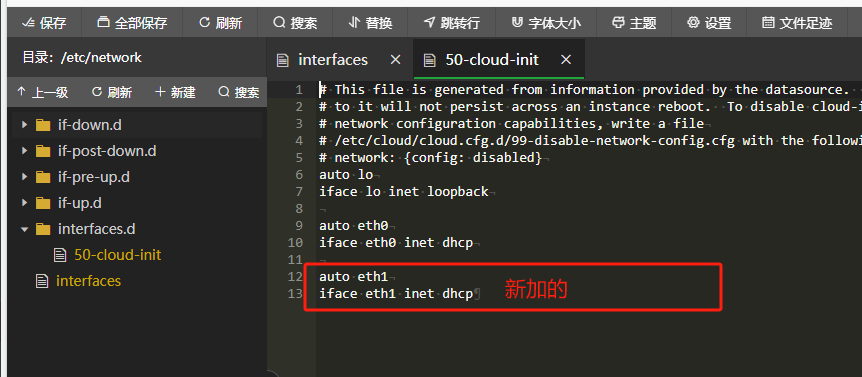The height and width of the screenshot is (377, 862).
Task: Click the line 'auto eth1'
Action: pyautogui.click(x=353, y=277)
